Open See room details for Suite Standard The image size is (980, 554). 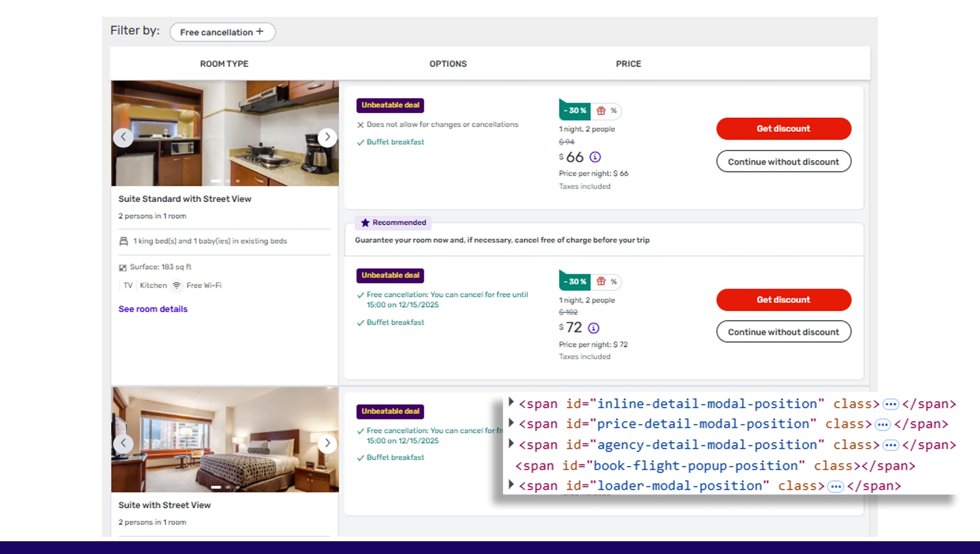pos(153,309)
